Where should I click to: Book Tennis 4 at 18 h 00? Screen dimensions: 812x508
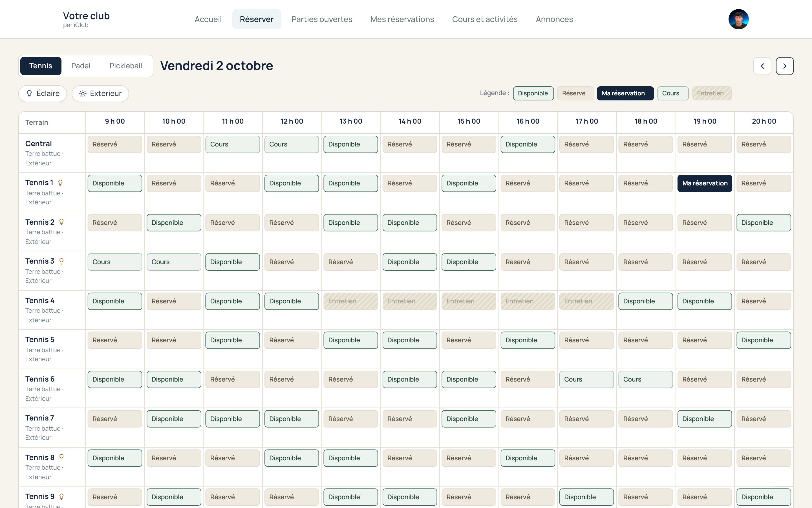pyautogui.click(x=646, y=301)
